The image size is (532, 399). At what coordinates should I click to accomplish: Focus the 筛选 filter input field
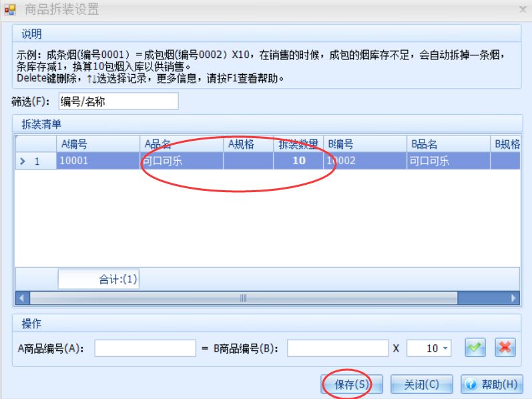118,101
